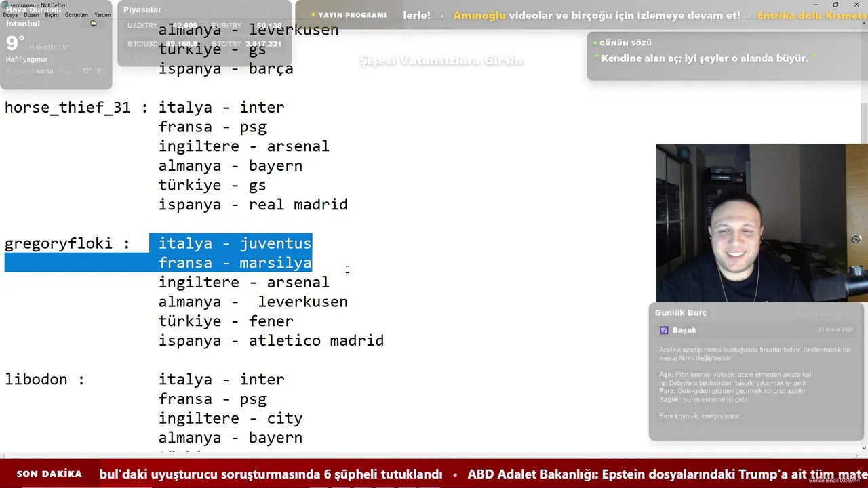Click the line 'türkiye - fener'

(226, 321)
